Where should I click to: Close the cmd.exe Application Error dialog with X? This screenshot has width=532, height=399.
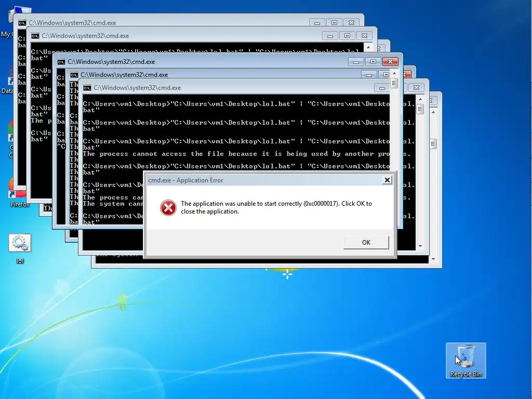387,180
